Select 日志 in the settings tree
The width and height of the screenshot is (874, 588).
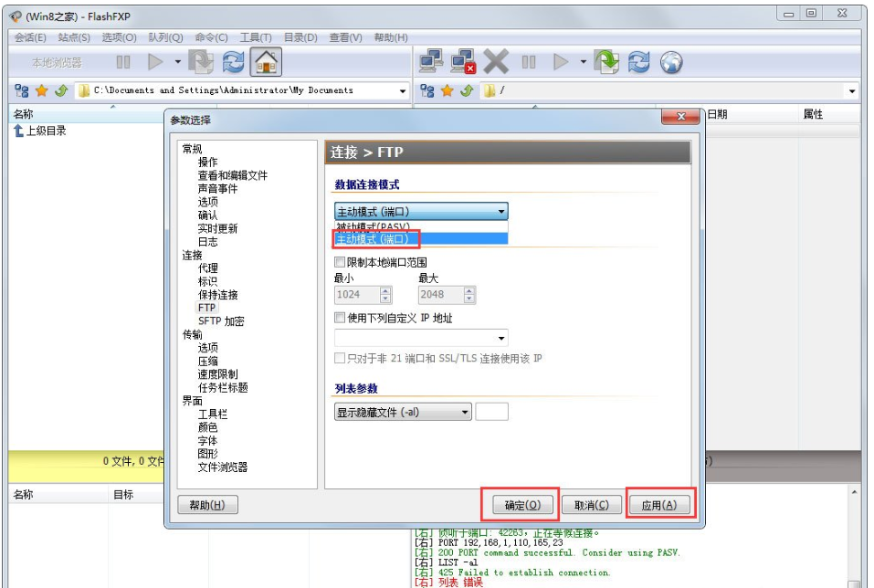207,242
